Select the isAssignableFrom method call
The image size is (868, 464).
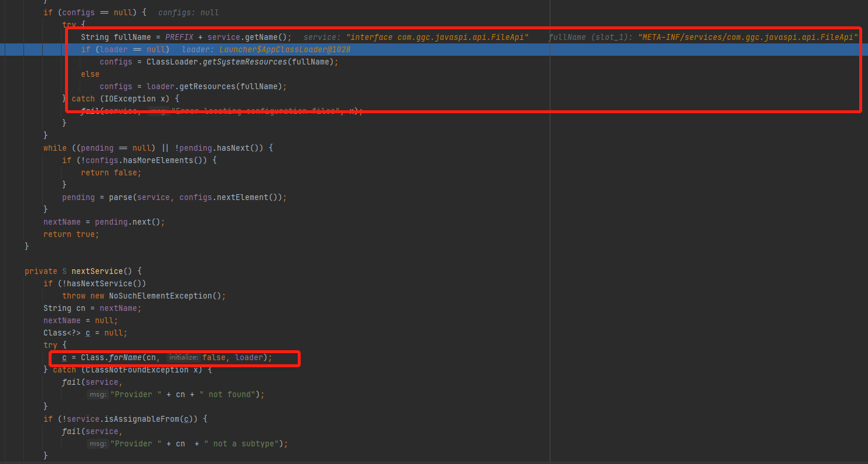[142, 419]
